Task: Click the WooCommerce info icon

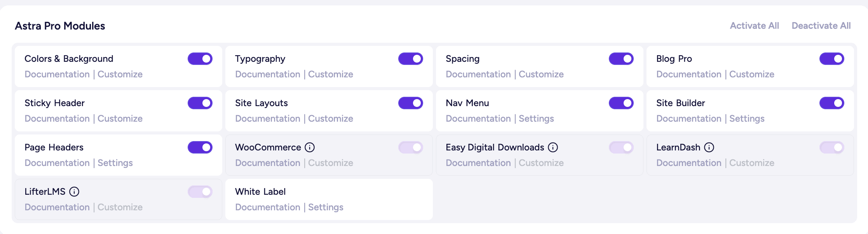Action: (x=310, y=147)
